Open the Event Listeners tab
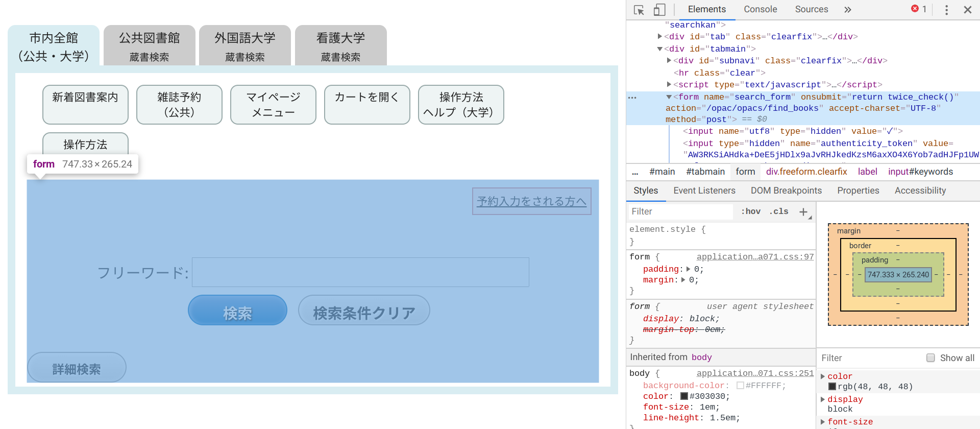Screen dimensions: 980x429 704,190
